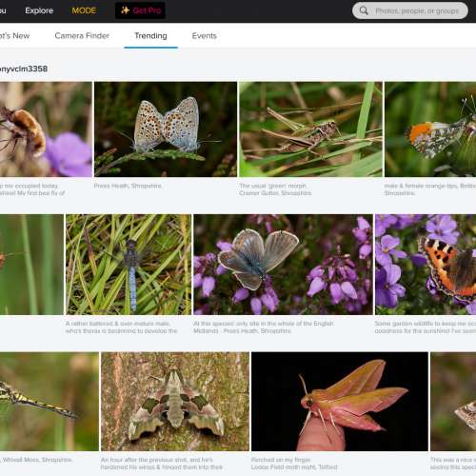Image resolution: width=476 pixels, height=476 pixels.
Task: Open the grey-blue butterfly on heather photo
Action: 283,265
